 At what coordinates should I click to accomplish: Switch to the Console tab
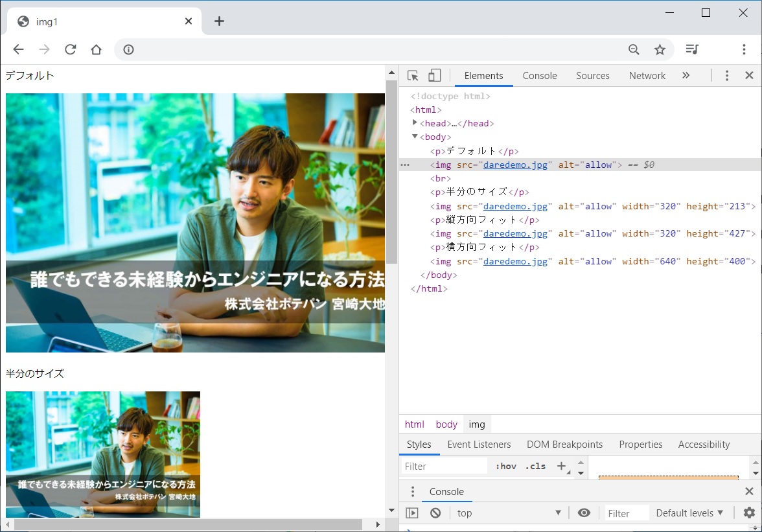pyautogui.click(x=539, y=76)
